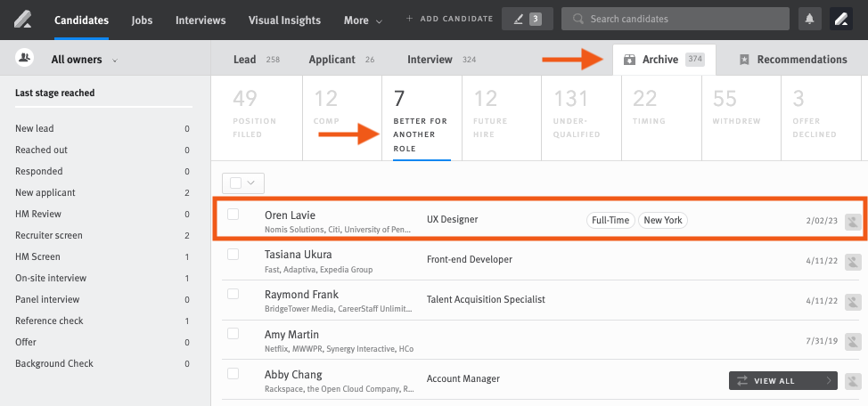Open the user profile icon at top right
This screenshot has width=868, height=406.
click(841, 19)
